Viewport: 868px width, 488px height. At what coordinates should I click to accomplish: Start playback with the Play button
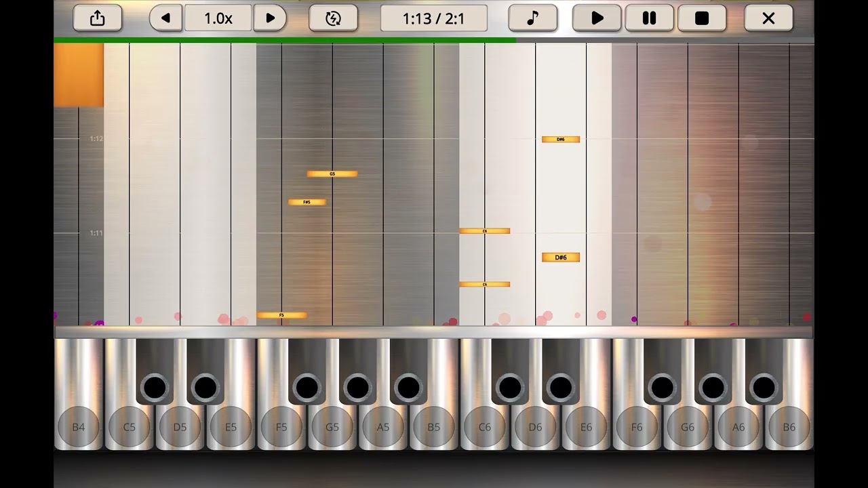597,18
